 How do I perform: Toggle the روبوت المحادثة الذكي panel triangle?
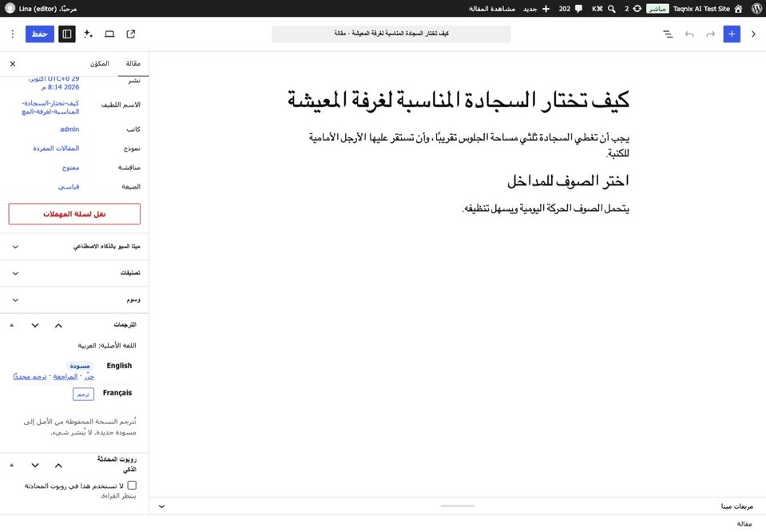click(12, 465)
